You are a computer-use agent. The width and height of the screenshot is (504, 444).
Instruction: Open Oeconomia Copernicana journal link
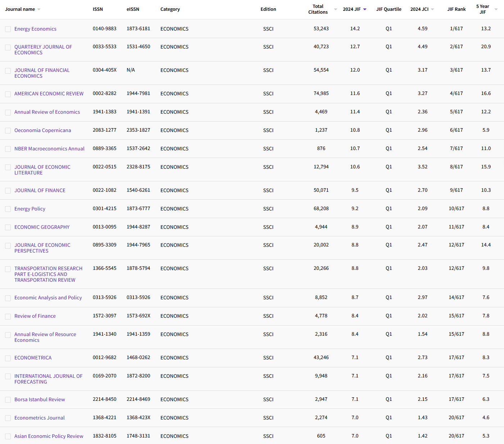pyautogui.click(x=42, y=130)
